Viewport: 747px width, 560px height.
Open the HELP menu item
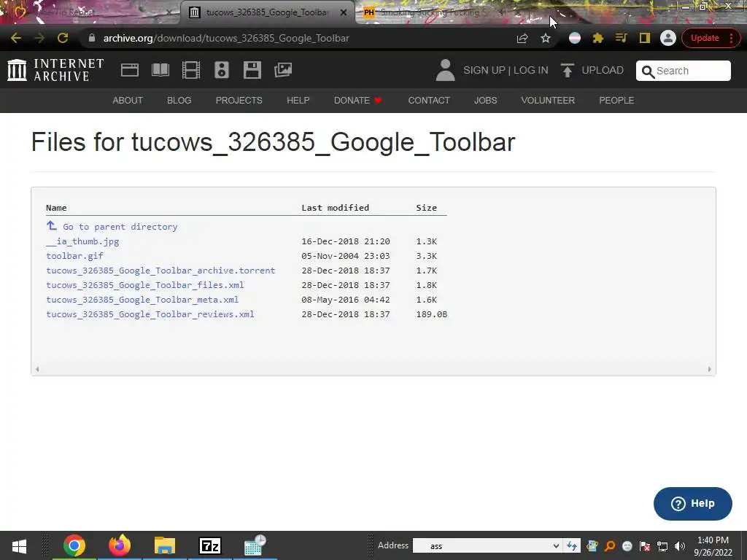(x=298, y=101)
